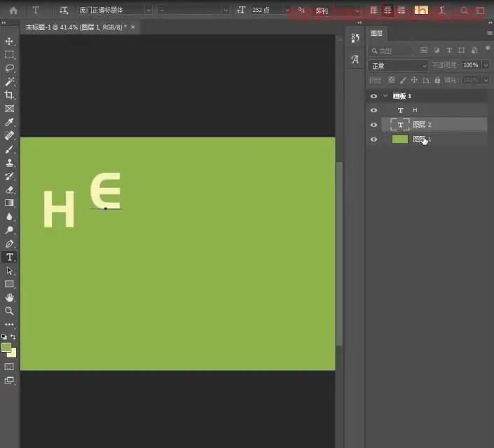Select the Rectangular Marquee tool
The width and height of the screenshot is (494, 448).
[x=9, y=55]
